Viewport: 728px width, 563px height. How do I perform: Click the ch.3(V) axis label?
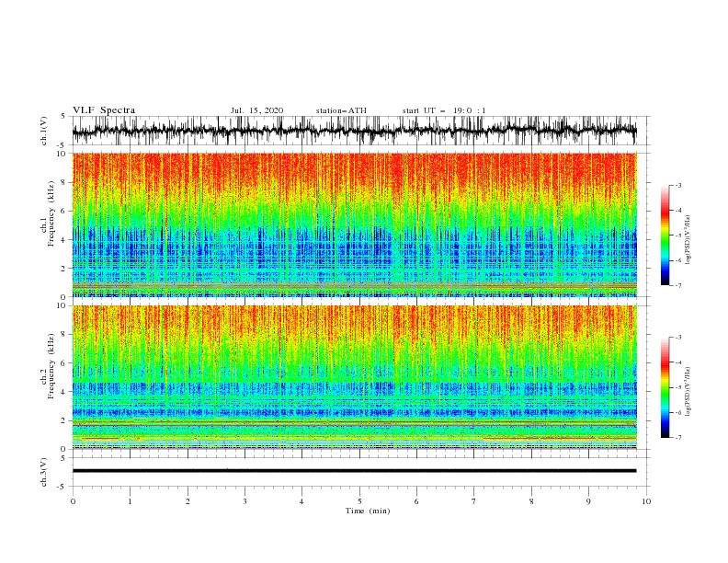44,472
